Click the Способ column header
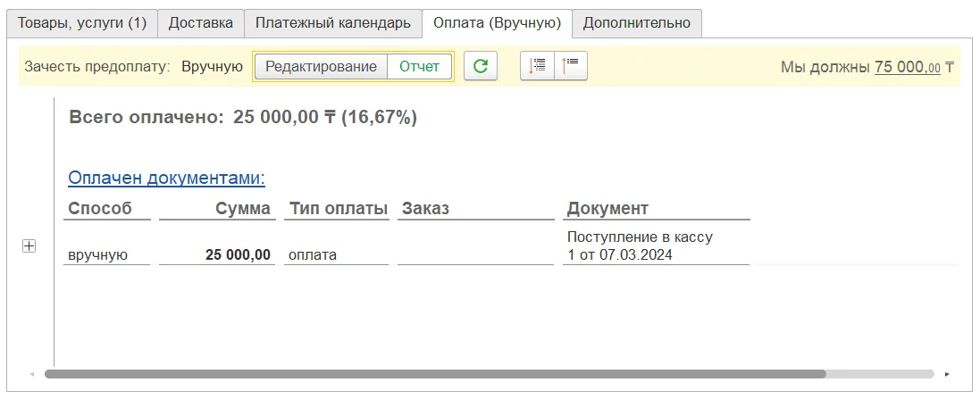 click(x=100, y=209)
